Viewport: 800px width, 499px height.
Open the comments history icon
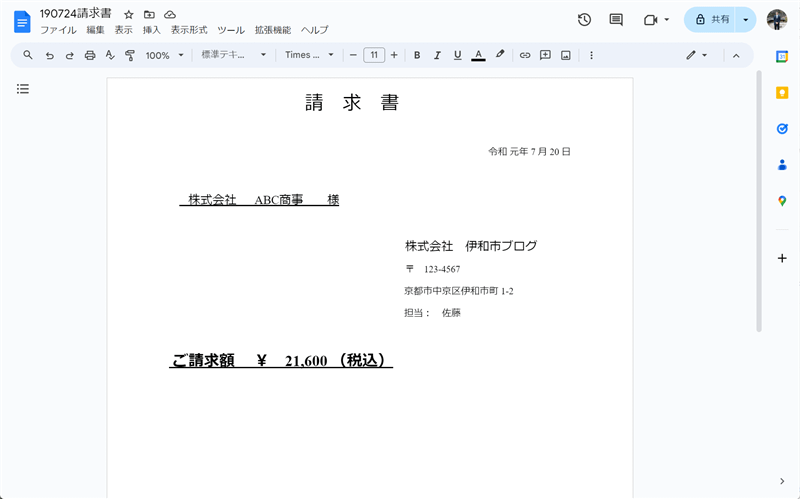pos(616,20)
